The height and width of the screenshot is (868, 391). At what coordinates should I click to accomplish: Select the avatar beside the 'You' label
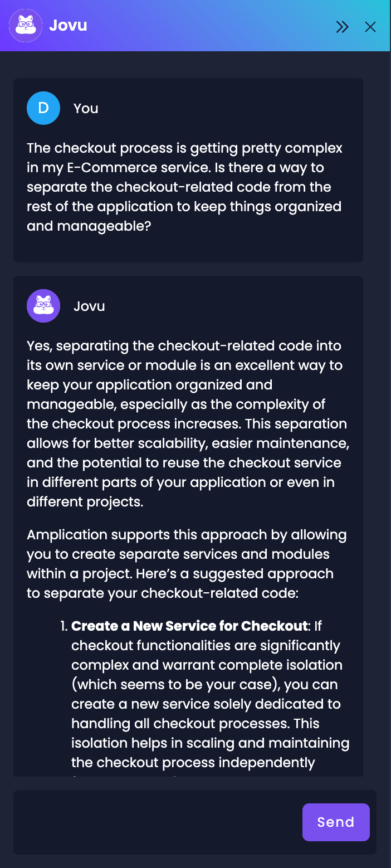(43, 108)
